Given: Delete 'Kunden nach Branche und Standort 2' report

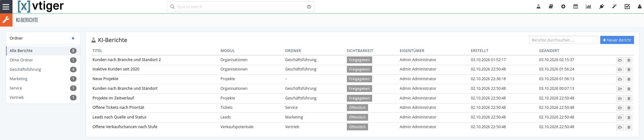Looking at the screenshot, I should 629,60.
